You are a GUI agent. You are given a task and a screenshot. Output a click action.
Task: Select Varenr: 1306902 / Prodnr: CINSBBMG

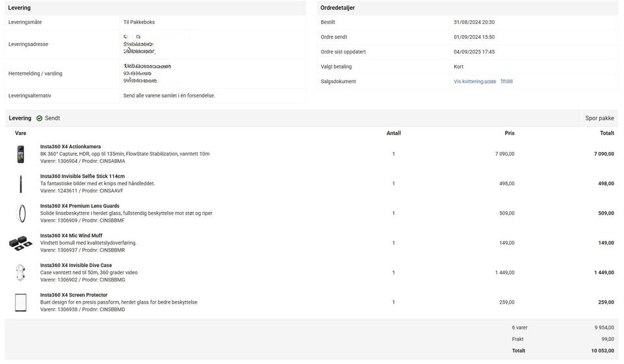click(83, 280)
